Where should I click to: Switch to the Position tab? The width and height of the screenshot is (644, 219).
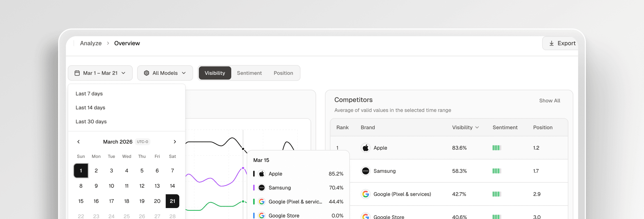click(x=283, y=73)
